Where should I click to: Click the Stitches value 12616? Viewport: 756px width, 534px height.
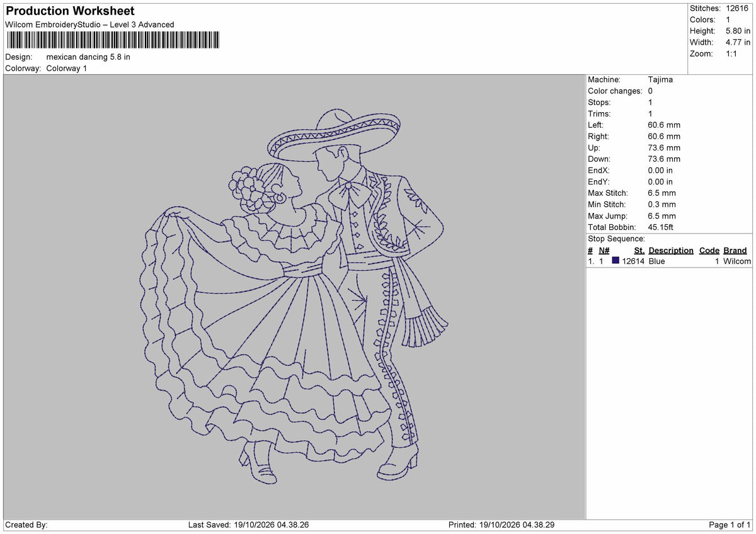tap(737, 8)
